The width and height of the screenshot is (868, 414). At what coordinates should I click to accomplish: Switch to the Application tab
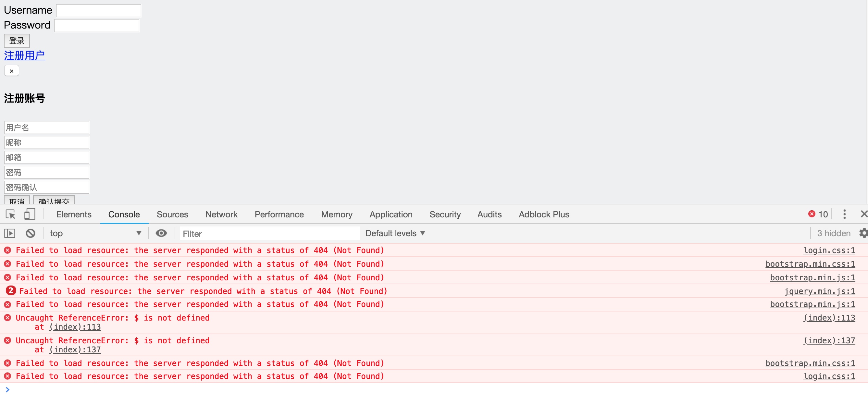point(391,214)
